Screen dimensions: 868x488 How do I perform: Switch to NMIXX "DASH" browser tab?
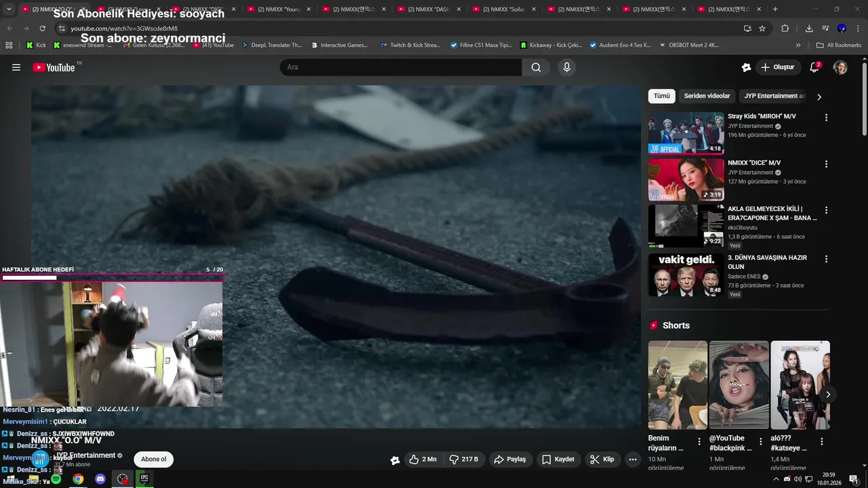[x=429, y=9]
